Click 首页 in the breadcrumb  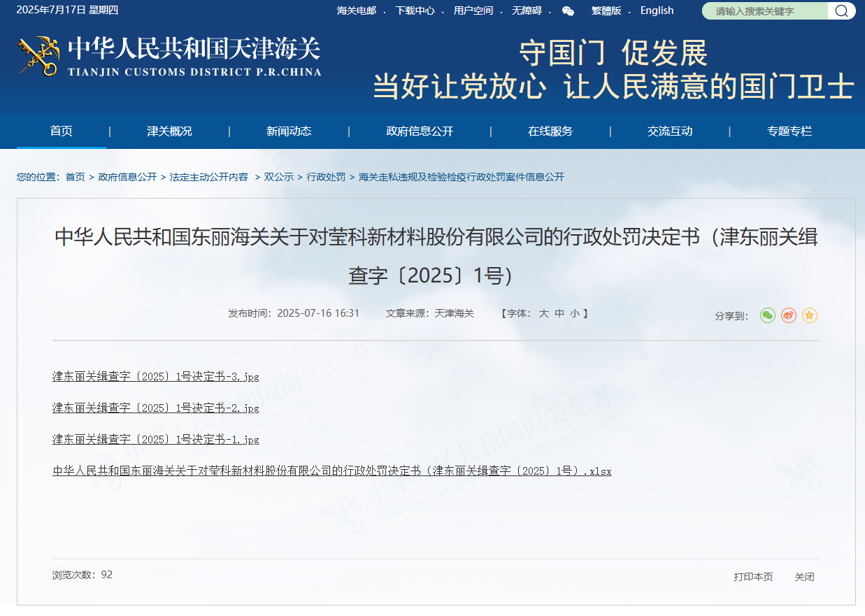click(76, 177)
